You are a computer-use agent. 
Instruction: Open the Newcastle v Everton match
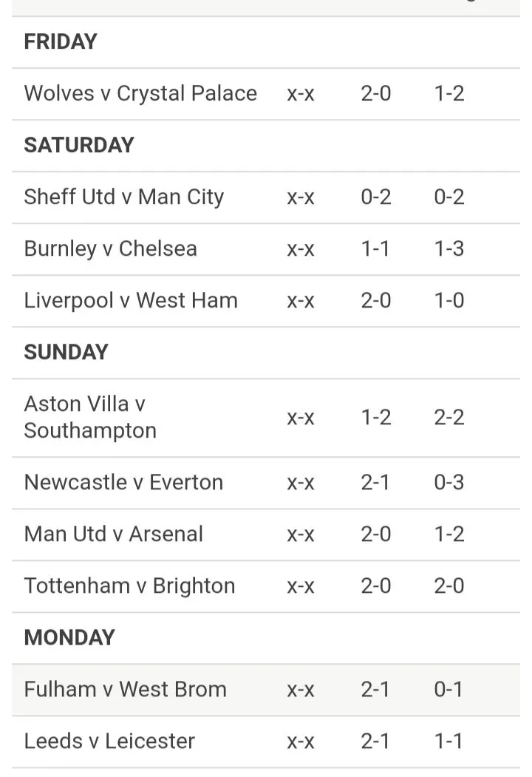(x=123, y=483)
